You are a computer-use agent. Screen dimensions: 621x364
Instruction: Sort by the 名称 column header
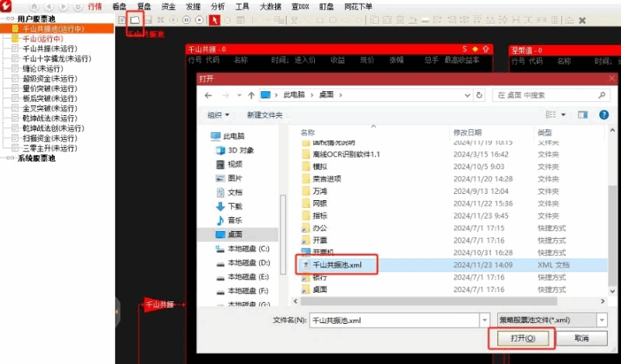pos(307,133)
